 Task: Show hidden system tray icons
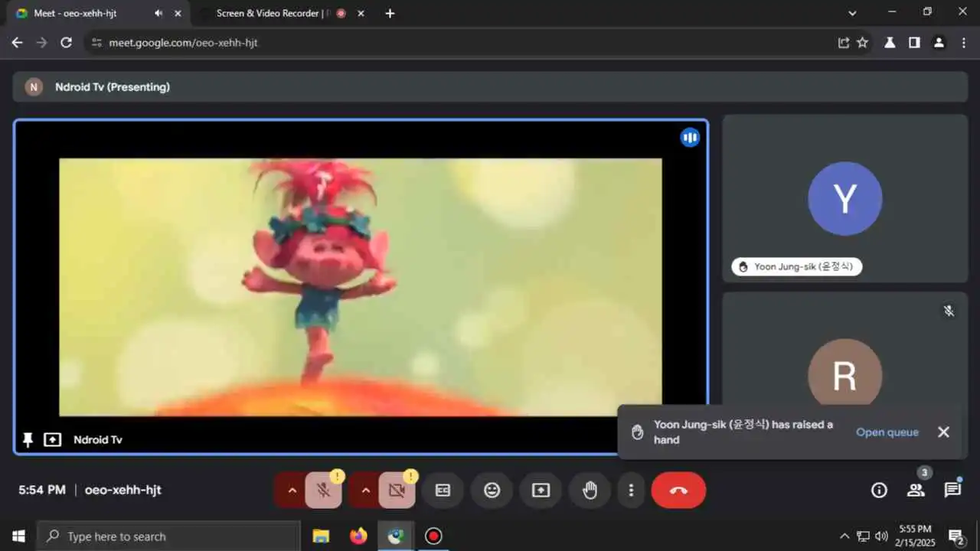pos(844,536)
